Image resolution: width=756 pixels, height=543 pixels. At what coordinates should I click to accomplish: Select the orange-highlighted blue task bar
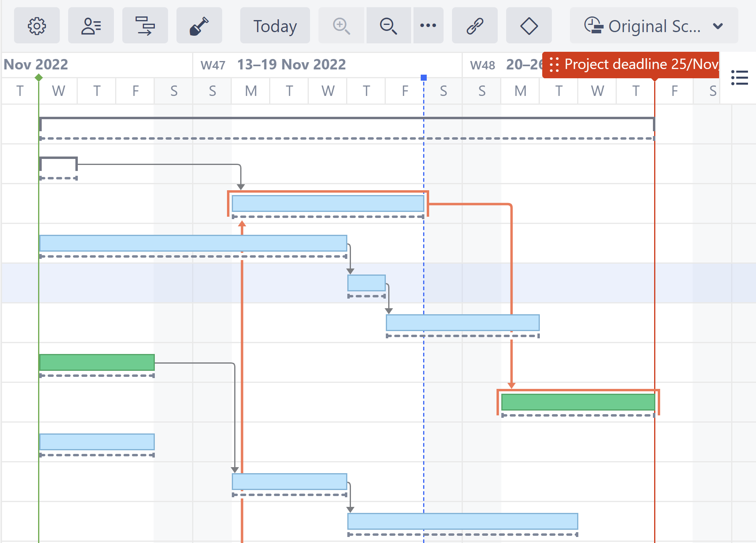(x=327, y=203)
